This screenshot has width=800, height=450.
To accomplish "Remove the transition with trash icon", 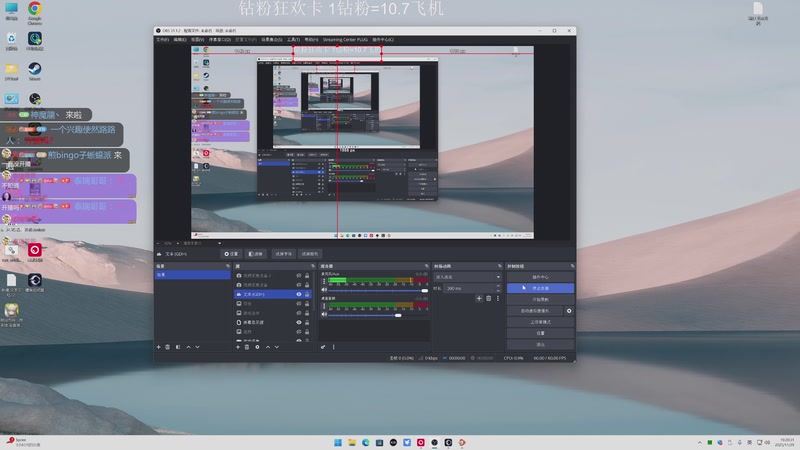I will tap(488, 298).
